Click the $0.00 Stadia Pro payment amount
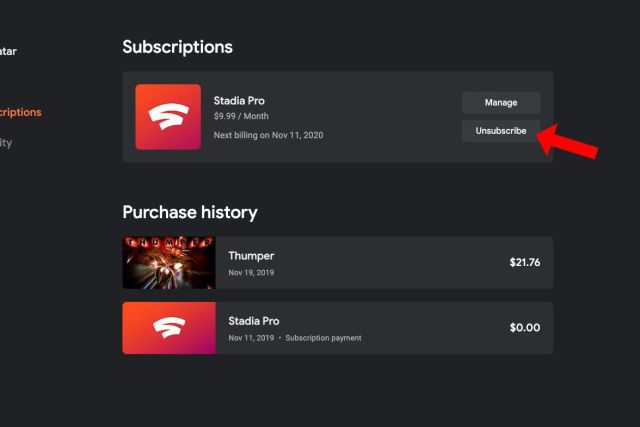The height and width of the screenshot is (427, 640). pyautogui.click(x=524, y=328)
